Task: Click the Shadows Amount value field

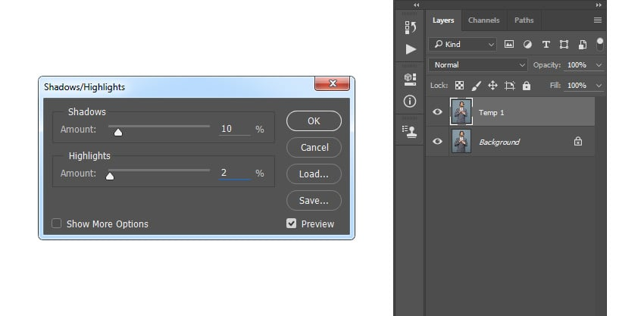Action: (235, 129)
